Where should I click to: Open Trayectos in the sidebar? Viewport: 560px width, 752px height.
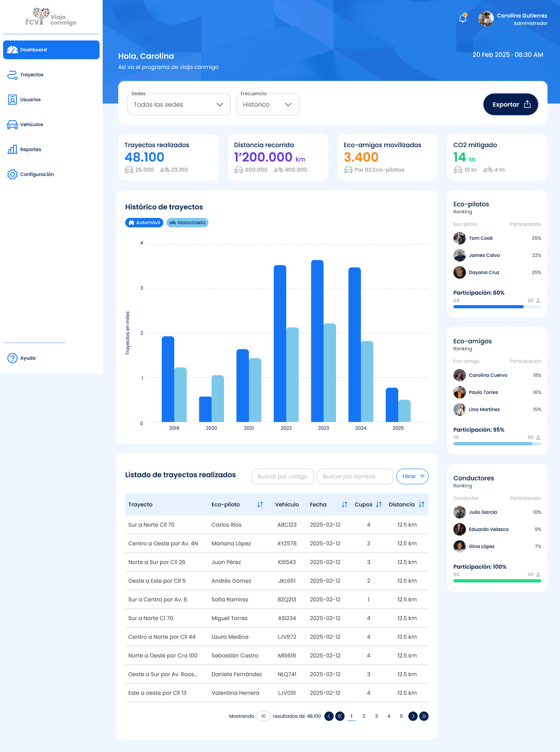tap(32, 75)
